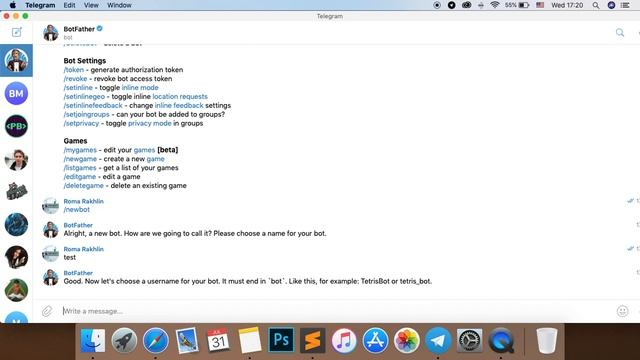Click the Roma Rakhlin name above /newbot
The height and width of the screenshot is (360, 640).
pyautogui.click(x=84, y=202)
